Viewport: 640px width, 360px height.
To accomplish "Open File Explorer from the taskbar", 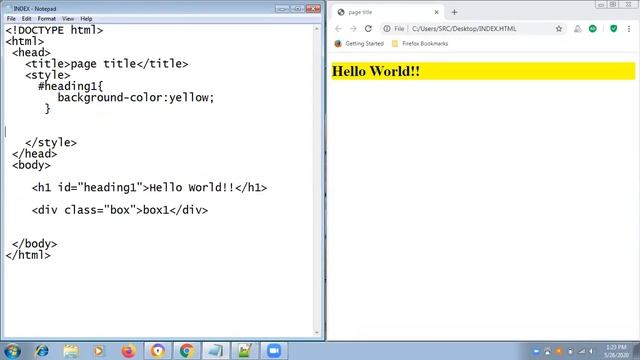I will click(71, 351).
